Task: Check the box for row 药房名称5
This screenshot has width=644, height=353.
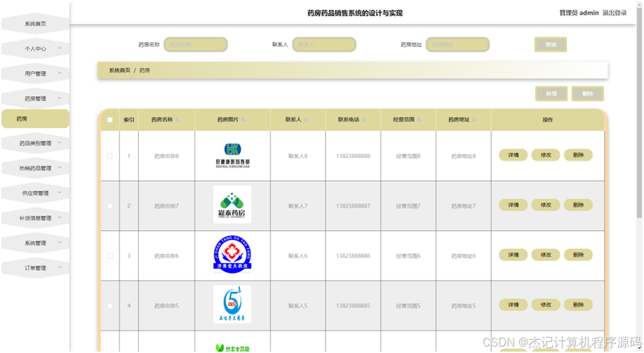Action: click(109, 306)
